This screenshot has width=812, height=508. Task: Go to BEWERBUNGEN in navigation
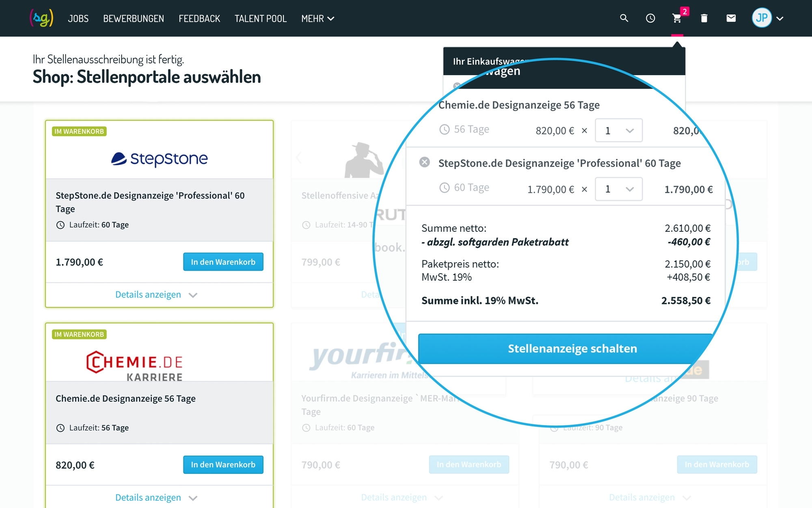click(134, 19)
